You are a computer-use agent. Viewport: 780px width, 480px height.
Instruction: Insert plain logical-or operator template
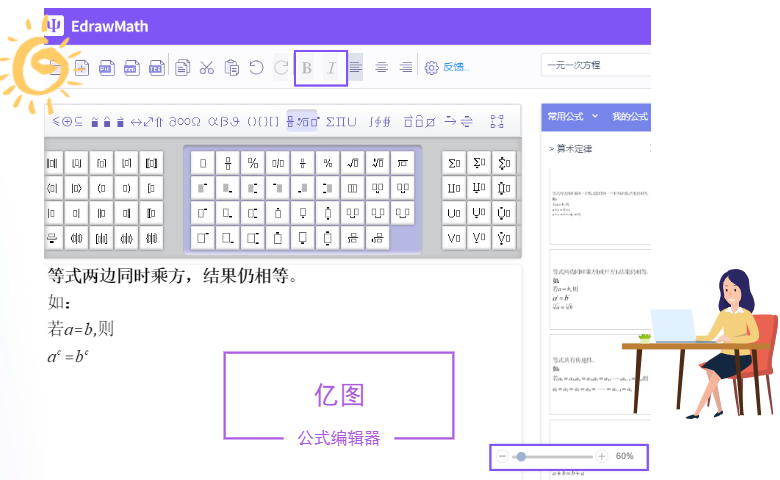coord(454,238)
